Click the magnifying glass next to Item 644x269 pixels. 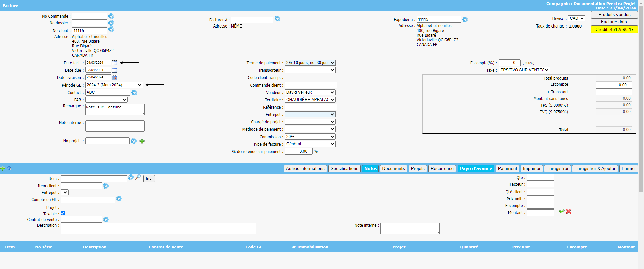coord(138,177)
